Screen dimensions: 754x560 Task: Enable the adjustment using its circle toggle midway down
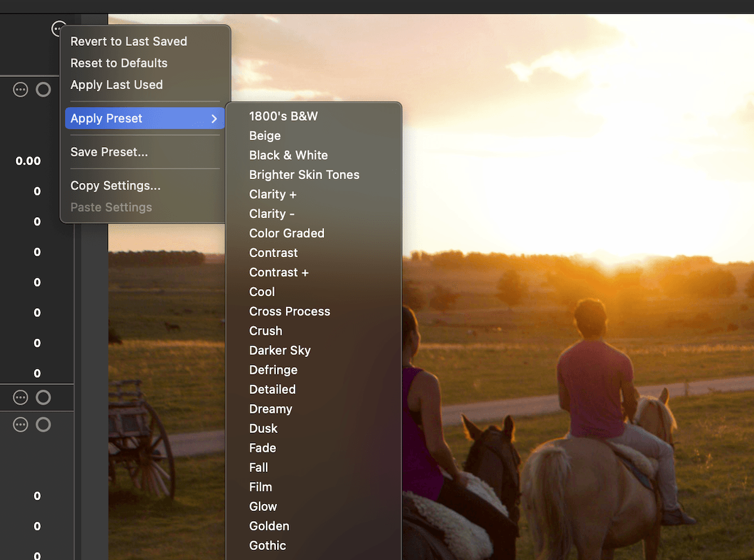tap(43, 397)
